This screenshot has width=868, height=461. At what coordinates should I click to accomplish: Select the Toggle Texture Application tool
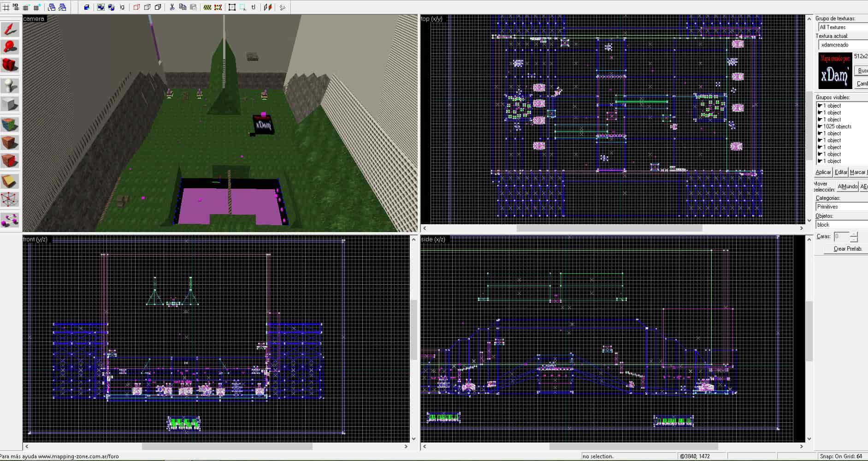pyautogui.click(x=10, y=125)
